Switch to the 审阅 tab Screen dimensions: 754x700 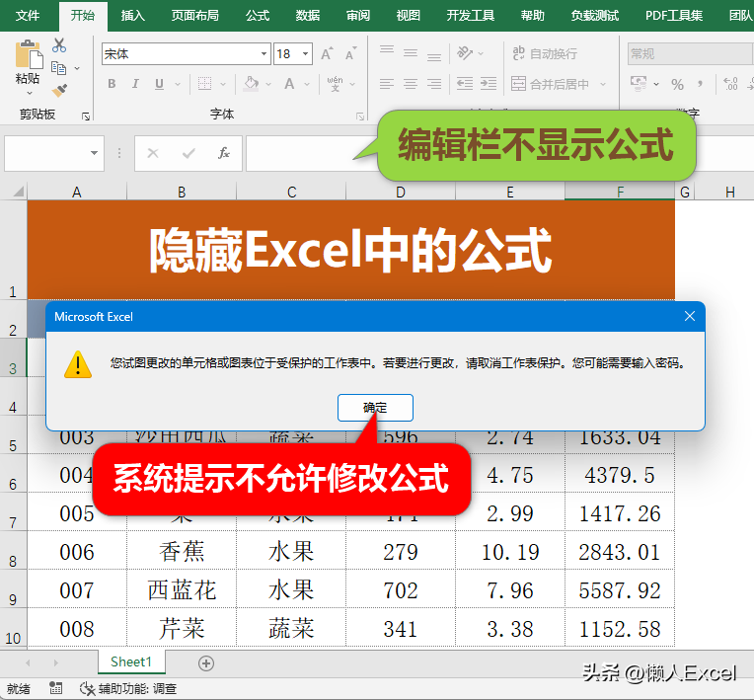(x=358, y=16)
